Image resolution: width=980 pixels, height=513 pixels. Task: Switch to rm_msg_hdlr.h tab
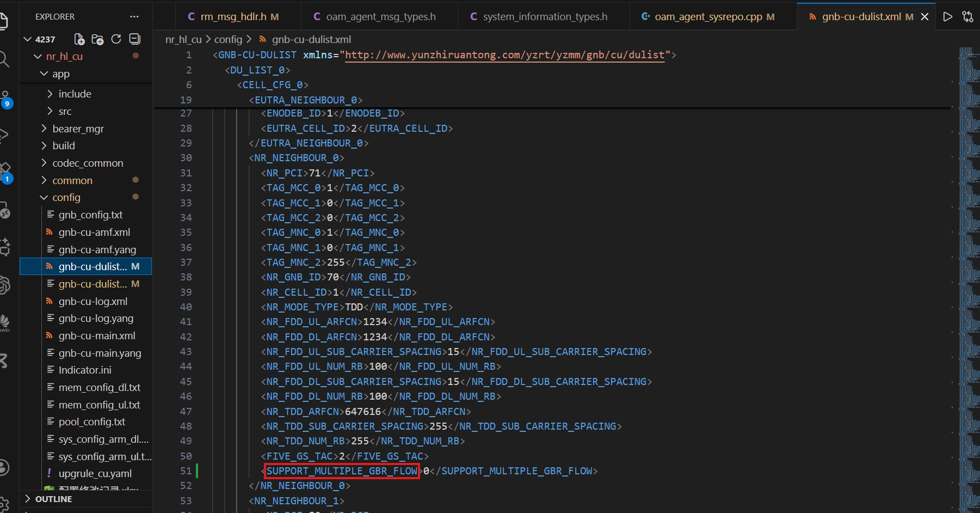point(233,17)
